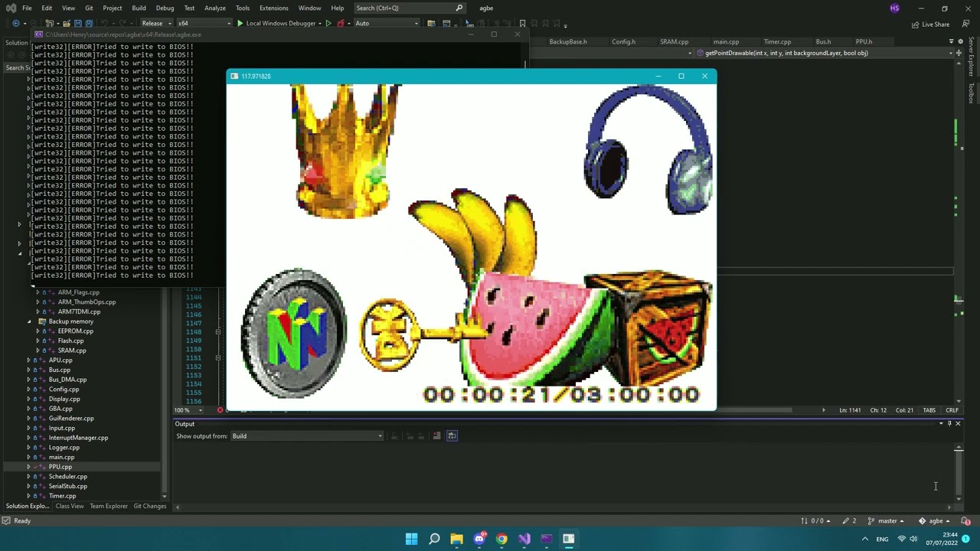This screenshot has height=551, width=980.
Task: Close the Output panel
Action: [958, 423]
